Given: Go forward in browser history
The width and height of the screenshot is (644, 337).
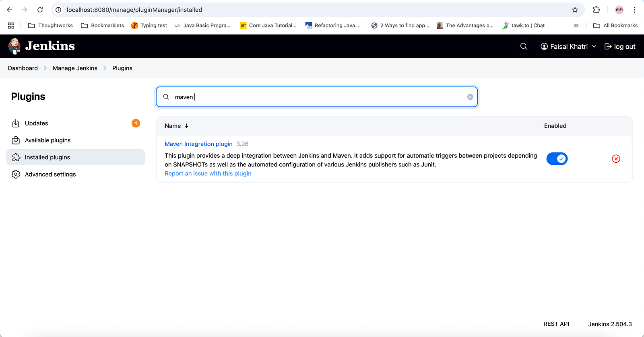Looking at the screenshot, I should click(25, 10).
